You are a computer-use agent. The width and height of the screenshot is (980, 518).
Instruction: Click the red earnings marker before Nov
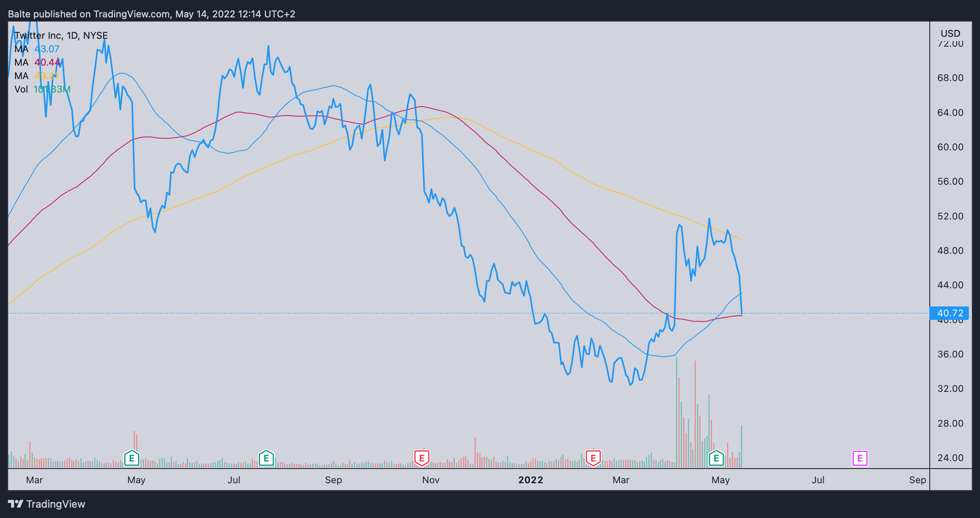click(x=422, y=458)
